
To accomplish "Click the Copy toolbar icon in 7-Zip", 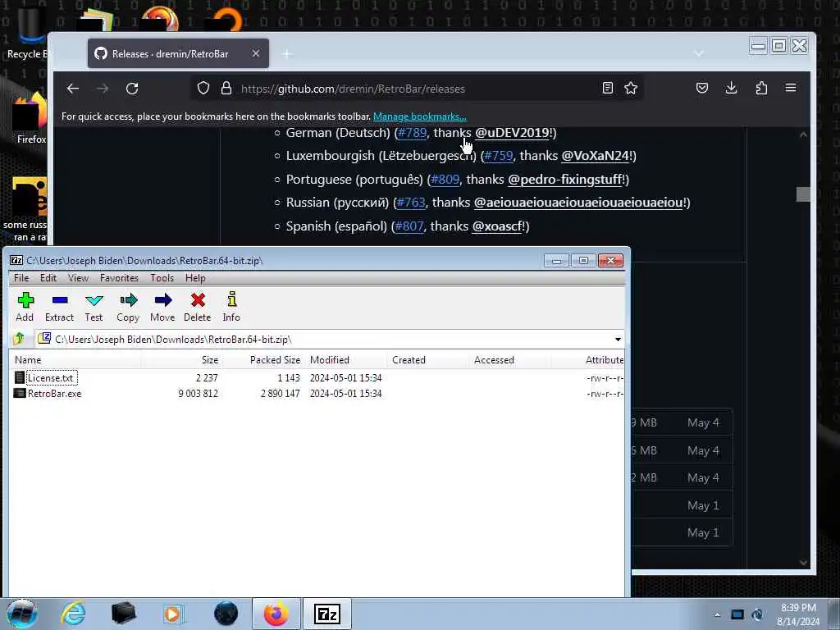I will pyautogui.click(x=128, y=307).
